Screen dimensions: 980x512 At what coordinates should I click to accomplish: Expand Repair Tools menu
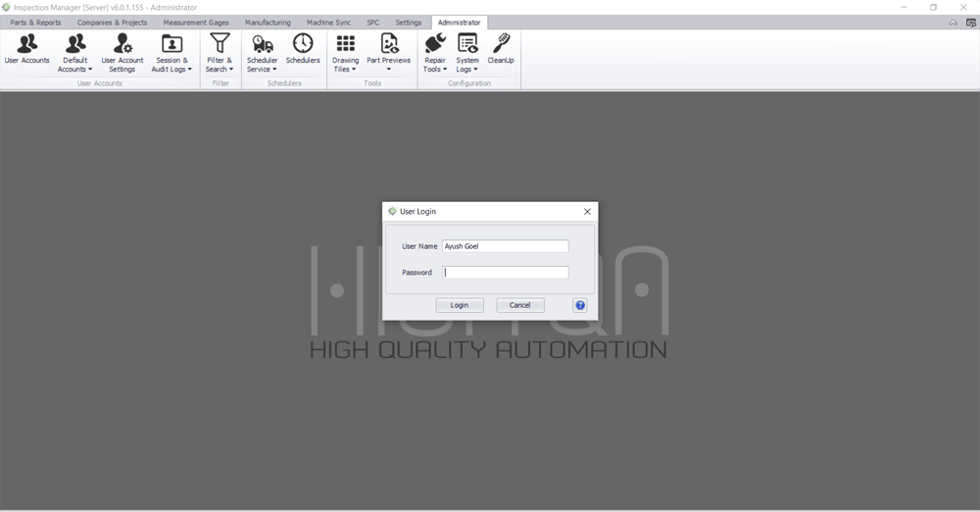click(x=435, y=53)
